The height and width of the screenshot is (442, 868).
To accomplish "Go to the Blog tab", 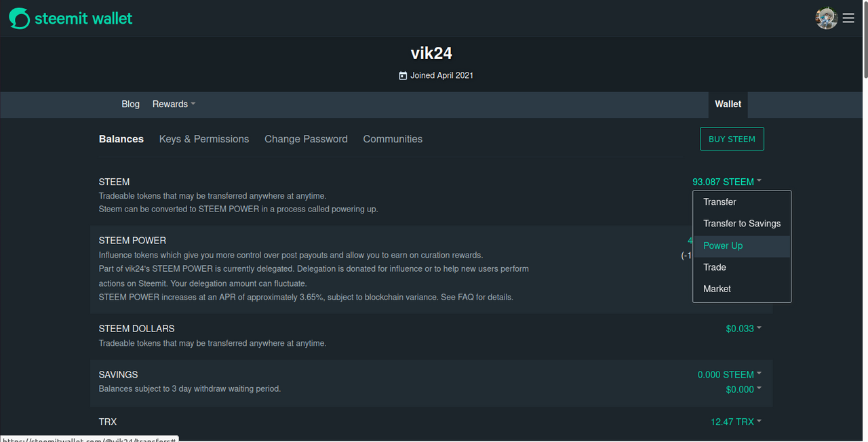I will click(x=131, y=104).
